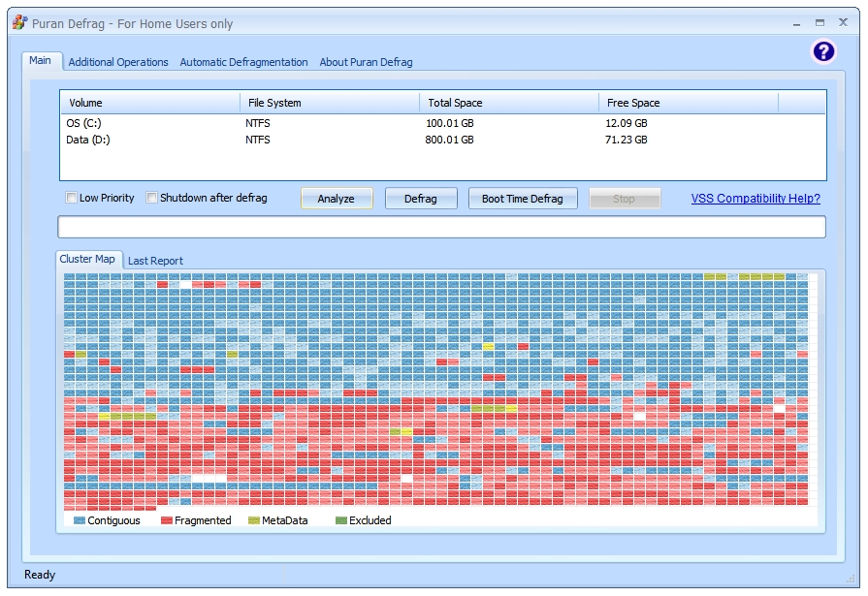Click the Fragmented legend label
The image size is (868, 596).
[x=203, y=520]
